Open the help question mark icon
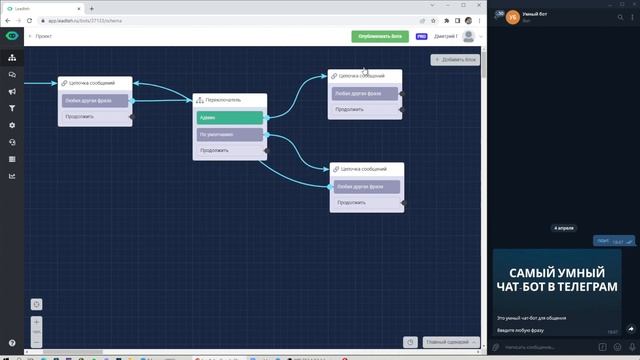The image size is (640, 360). point(12,343)
